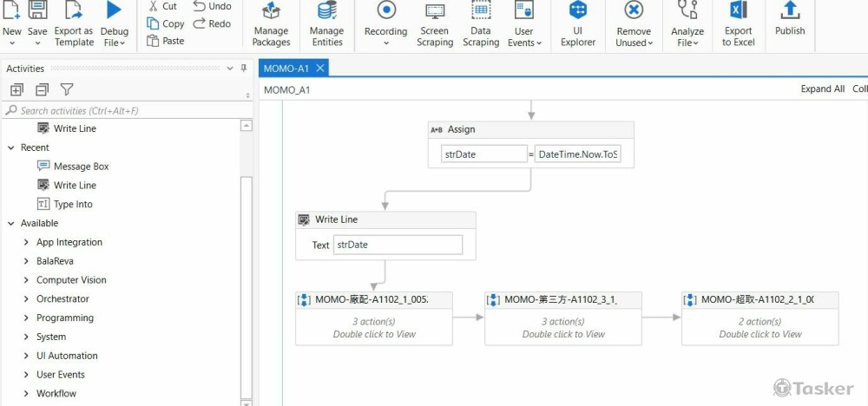Viewport: 868px width, 406px height.
Task: Expand UI Automation category
Action: 26,356
